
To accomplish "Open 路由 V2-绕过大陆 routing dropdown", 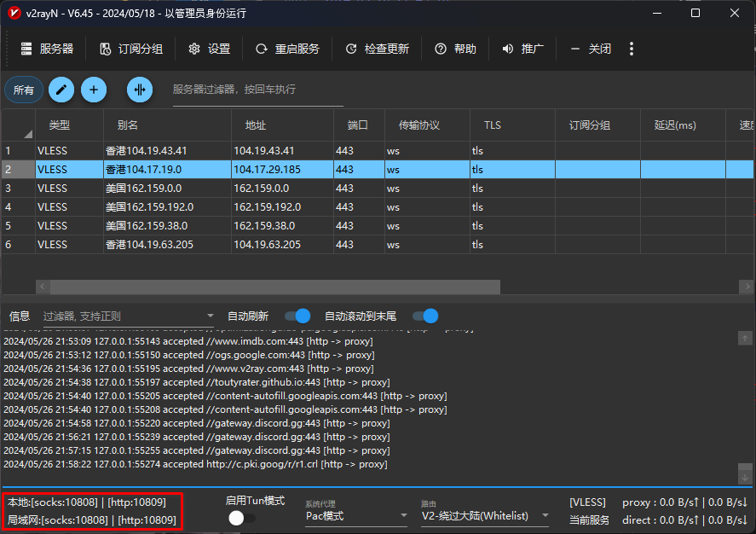I will (x=485, y=516).
